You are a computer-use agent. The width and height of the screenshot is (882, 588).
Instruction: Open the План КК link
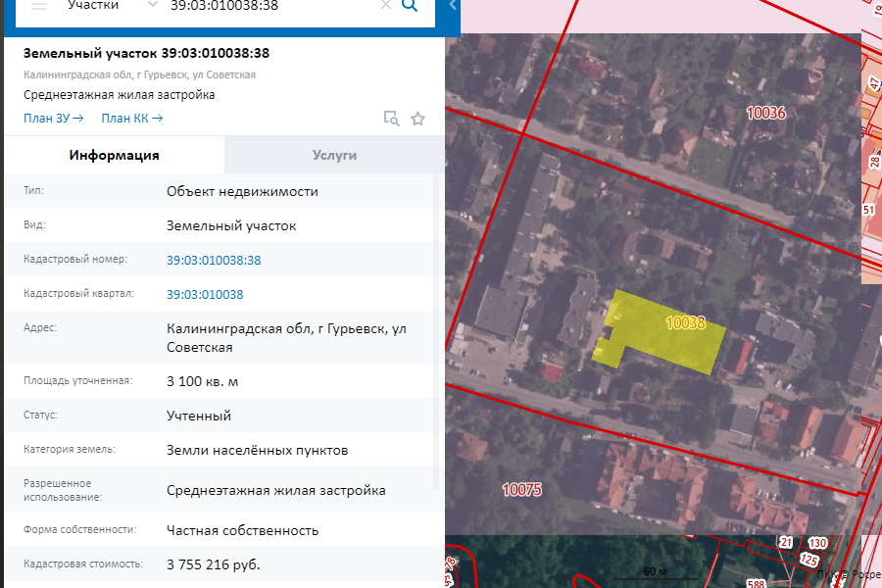130,118
